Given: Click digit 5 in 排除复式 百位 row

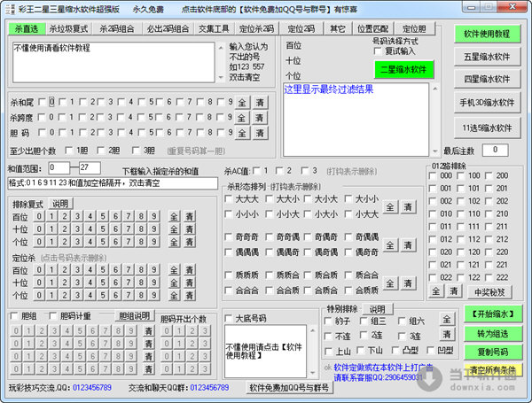Looking at the screenshot, I should pyautogui.click(x=103, y=216).
